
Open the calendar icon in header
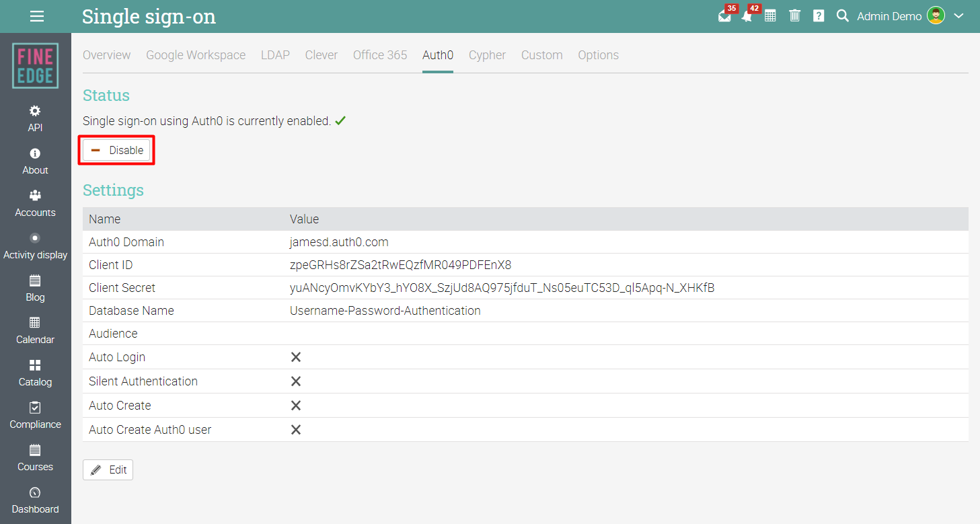(x=771, y=15)
